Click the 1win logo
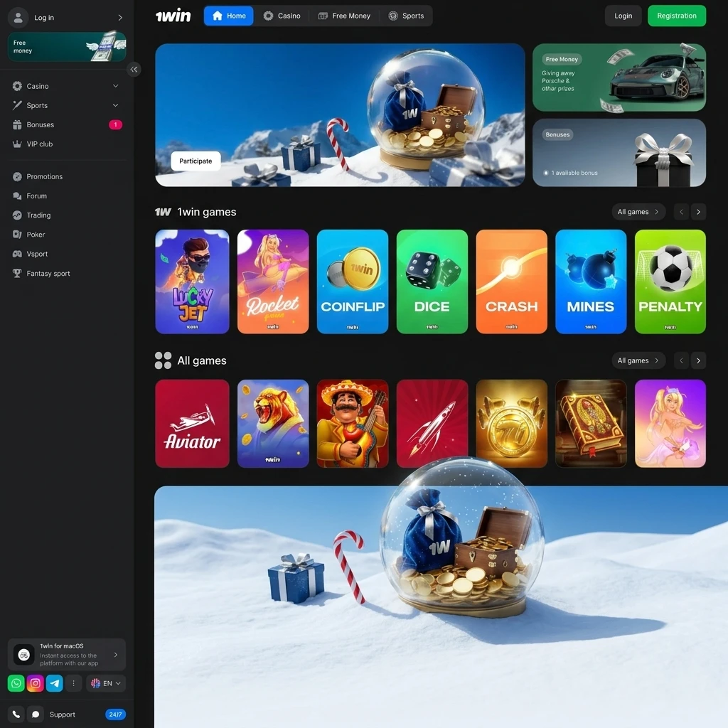 point(173,16)
